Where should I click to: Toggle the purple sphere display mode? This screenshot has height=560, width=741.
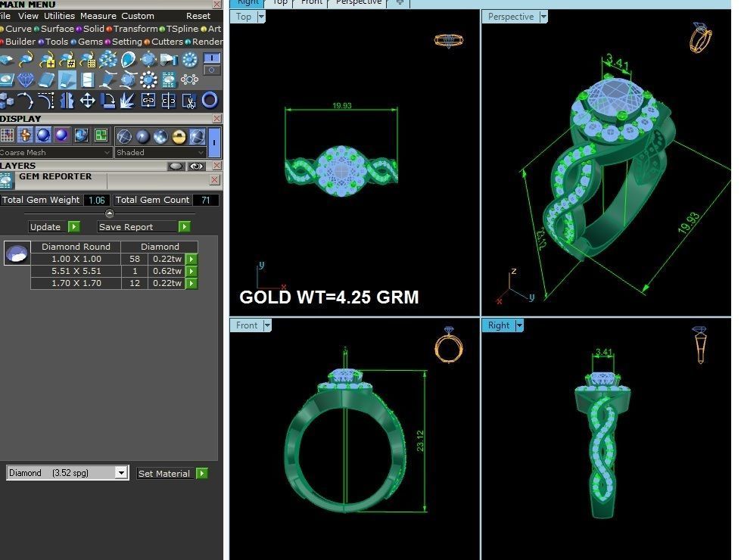pyautogui.click(x=61, y=135)
